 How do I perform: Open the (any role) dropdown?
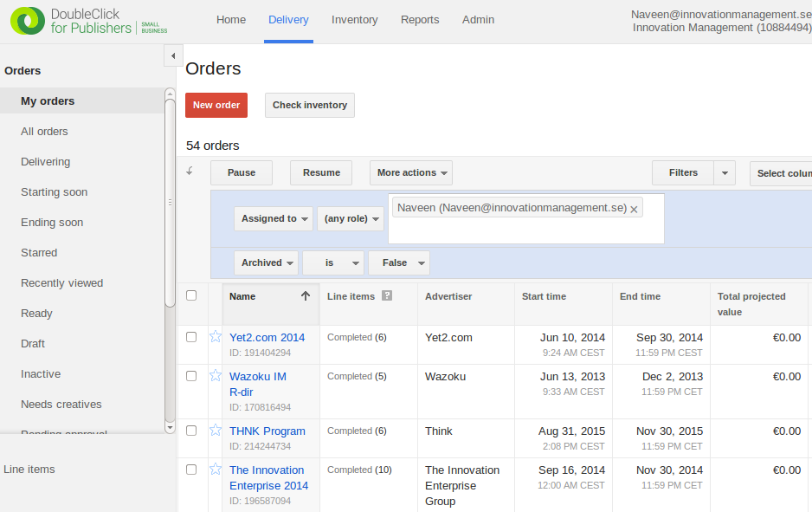351,218
